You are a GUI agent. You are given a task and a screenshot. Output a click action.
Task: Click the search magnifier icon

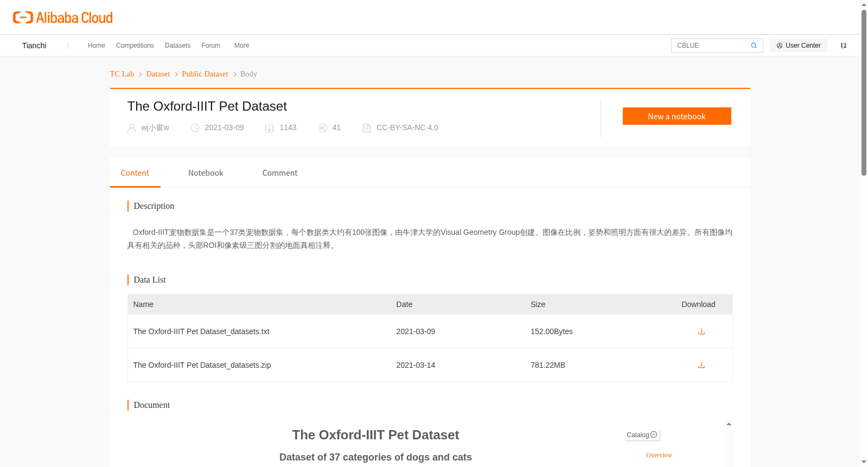coord(754,46)
